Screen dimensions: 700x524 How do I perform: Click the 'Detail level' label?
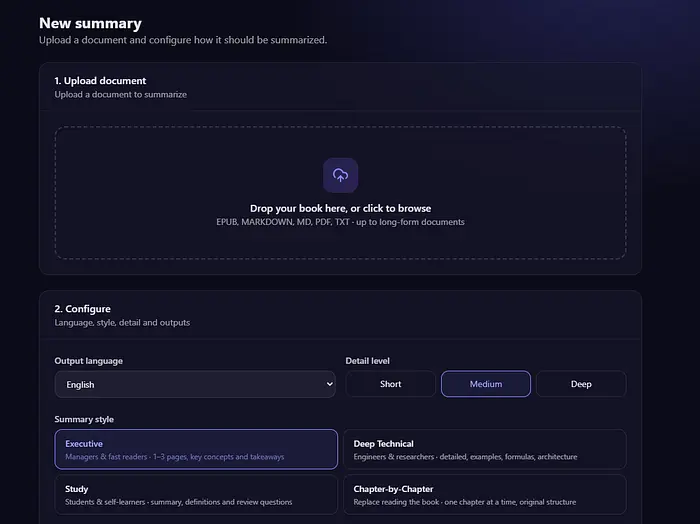367,361
